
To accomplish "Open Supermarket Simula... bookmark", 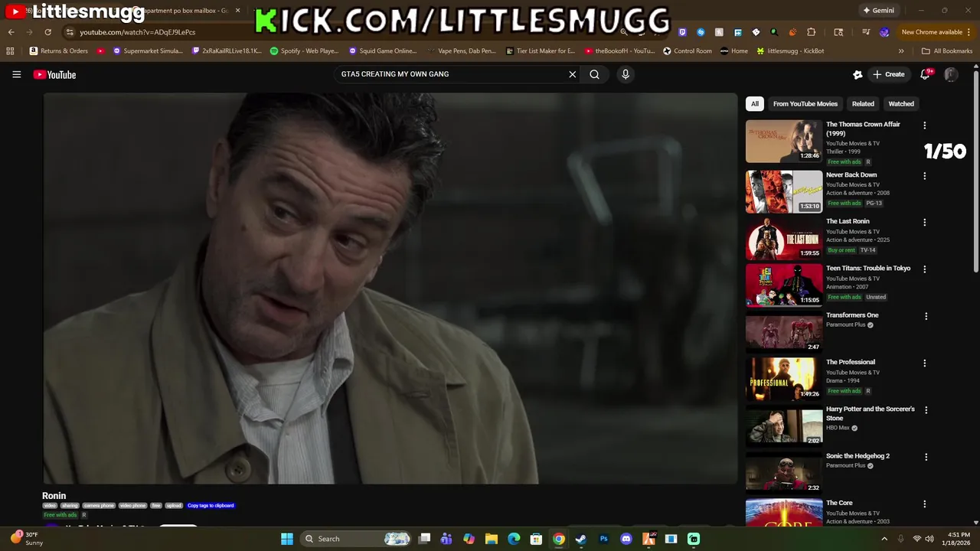I will pyautogui.click(x=148, y=51).
